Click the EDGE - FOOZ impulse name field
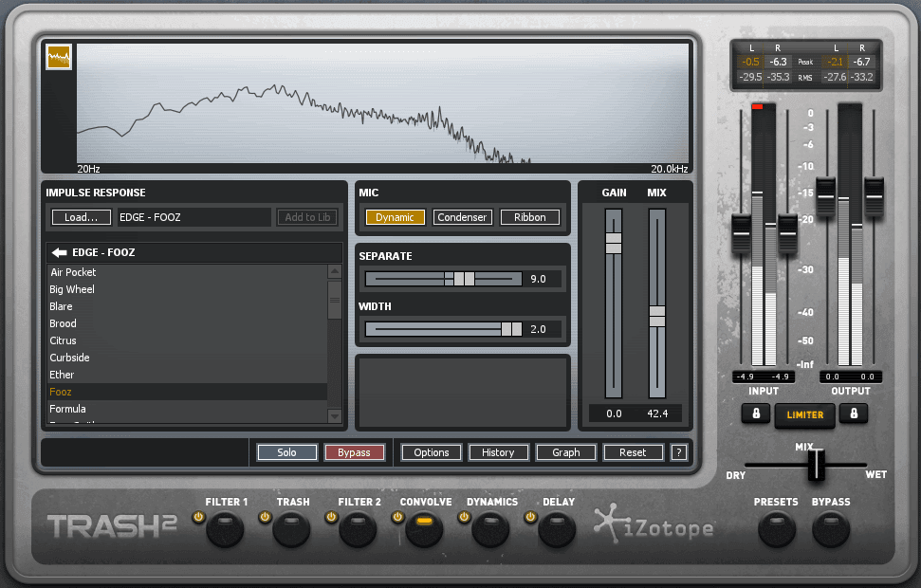 coord(193,217)
